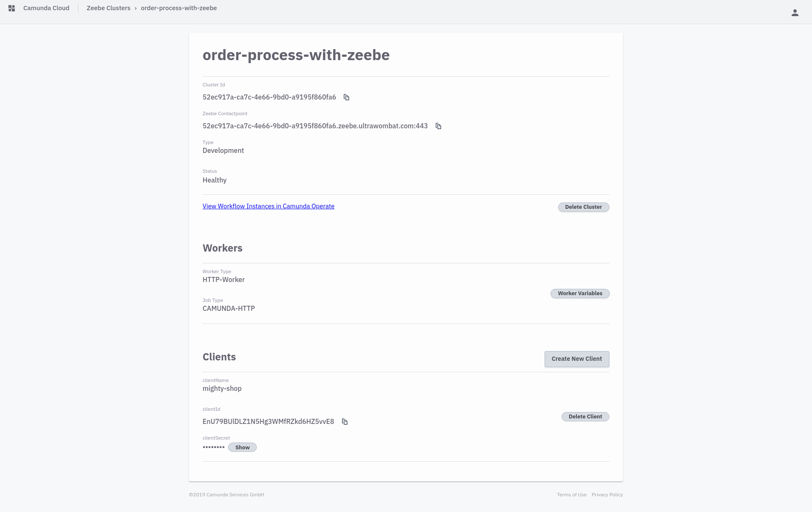
Task: Show the hidden clientSecret
Action: click(242, 447)
